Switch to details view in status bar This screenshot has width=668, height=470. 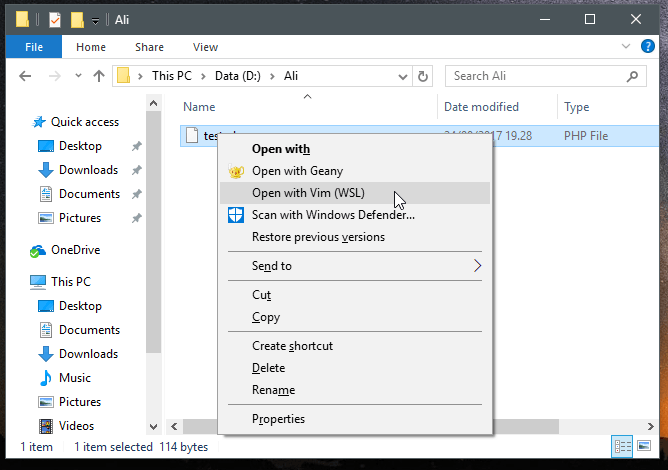tap(622, 446)
